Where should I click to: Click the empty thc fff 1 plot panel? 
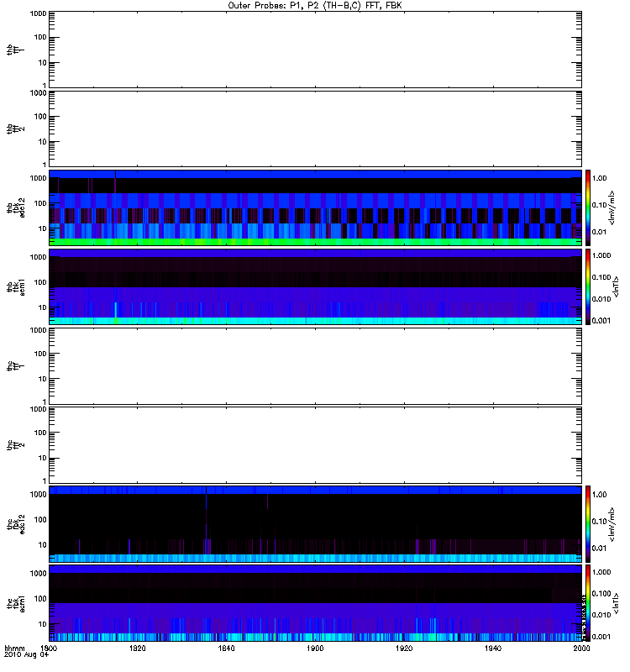pos(316,366)
